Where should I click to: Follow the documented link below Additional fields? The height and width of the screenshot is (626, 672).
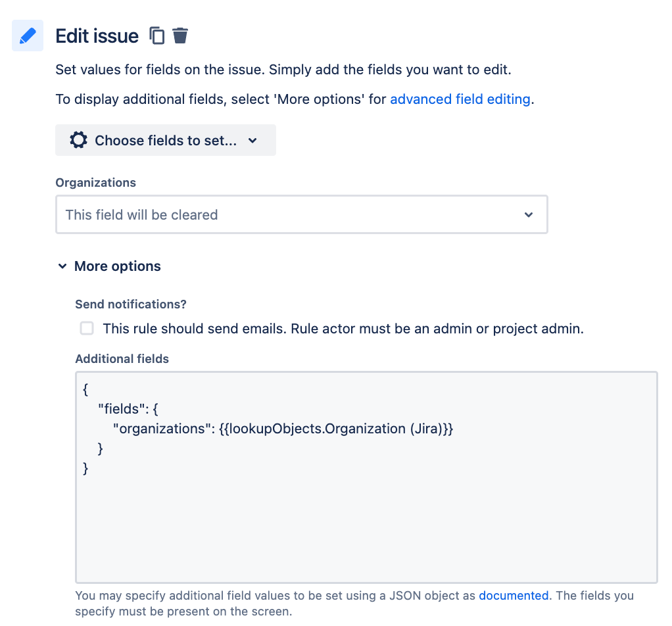click(x=514, y=596)
